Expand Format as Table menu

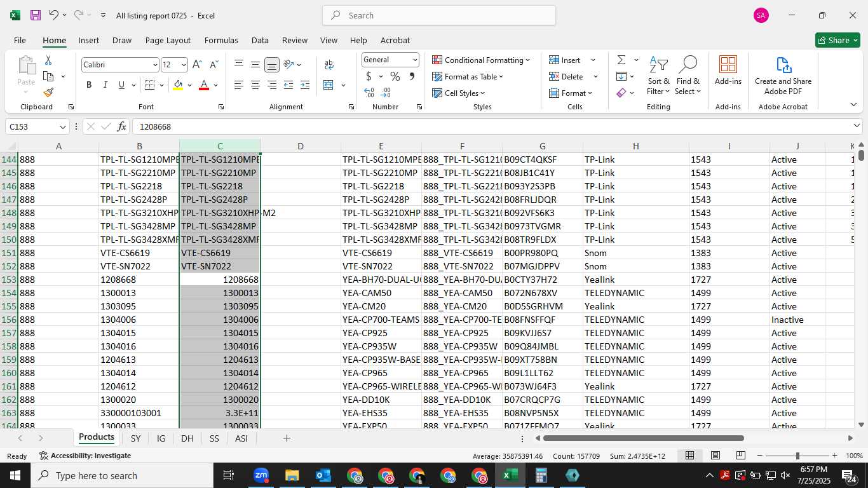click(x=468, y=77)
